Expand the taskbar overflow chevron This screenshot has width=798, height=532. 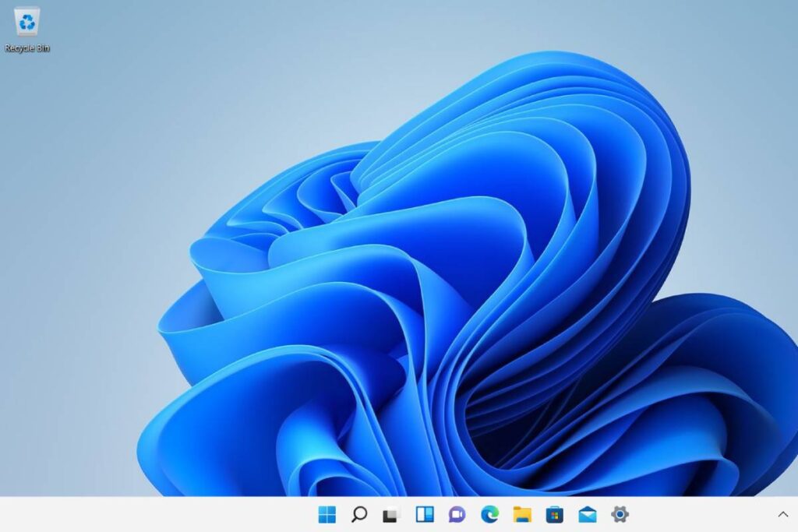pos(783,514)
